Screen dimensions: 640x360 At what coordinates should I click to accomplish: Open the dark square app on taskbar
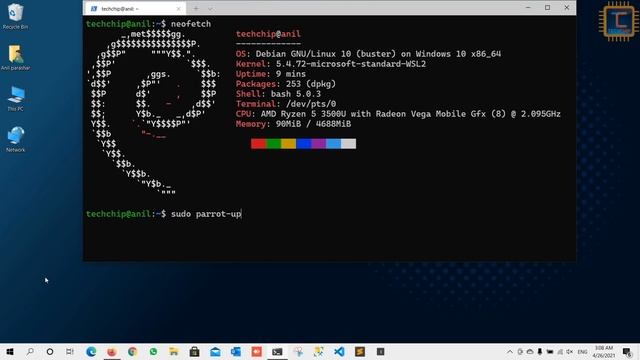point(380,351)
